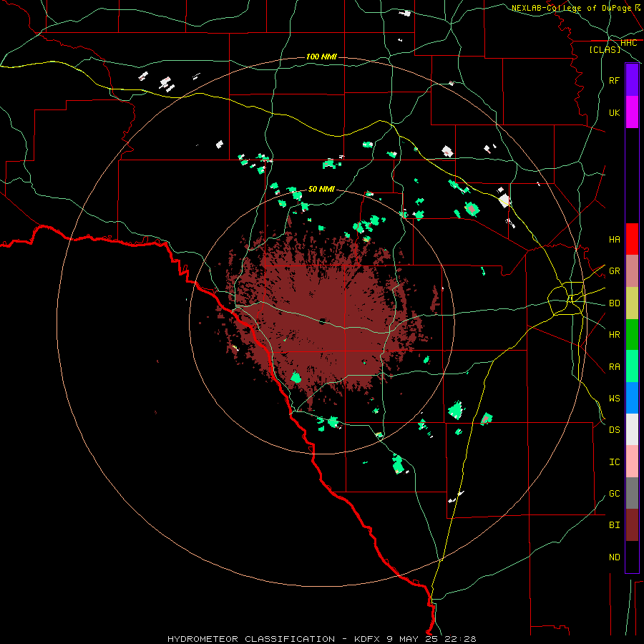Click the GR legend color swatch
This screenshot has height=644, width=644.
coord(632,271)
